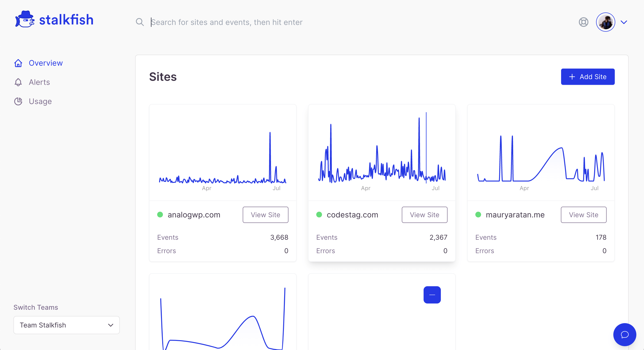Open the Team Stalkfish dropdown

click(67, 325)
